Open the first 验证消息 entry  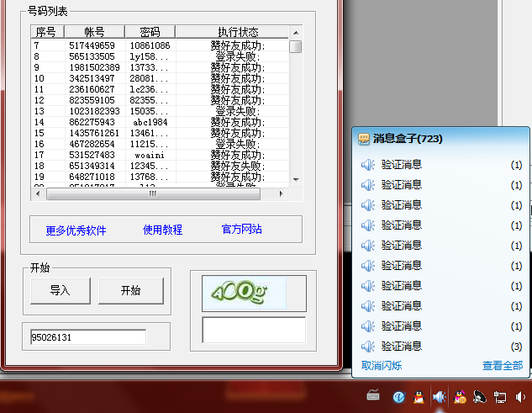pyautogui.click(x=441, y=165)
